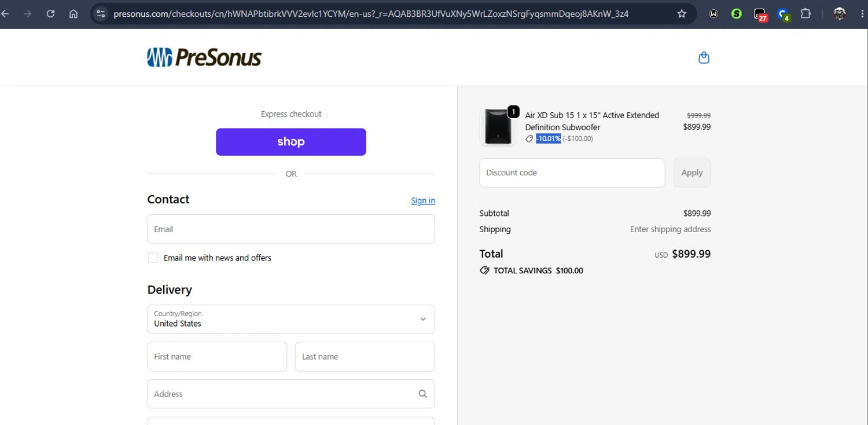Reload the page
The image size is (868, 425).
tap(50, 14)
